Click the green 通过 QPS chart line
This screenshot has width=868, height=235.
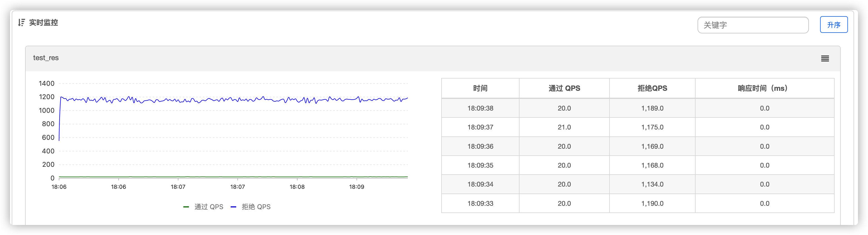pos(233,177)
